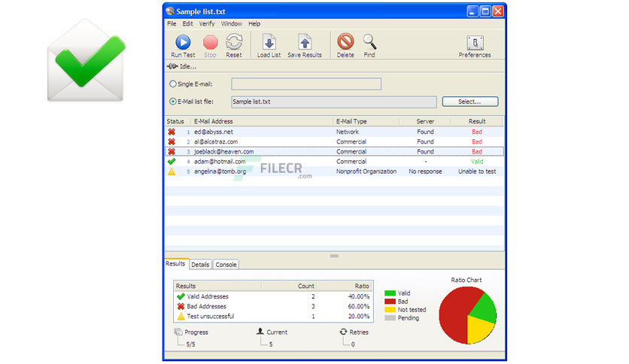Click the Valid Addresses check icon
The height and width of the screenshot is (364, 629).
181,296
